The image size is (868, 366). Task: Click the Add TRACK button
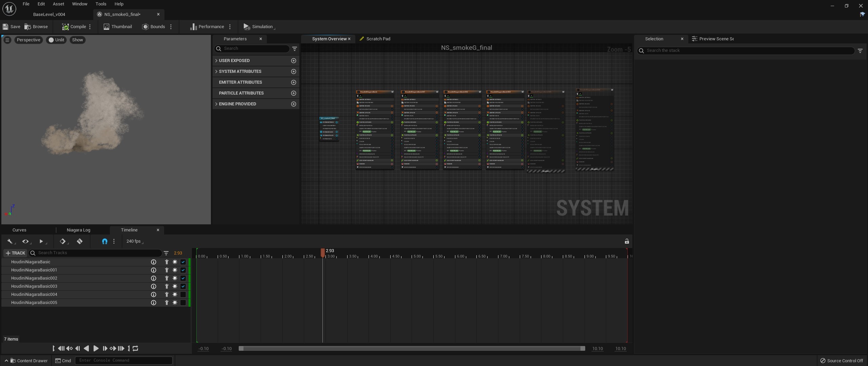pyautogui.click(x=15, y=253)
